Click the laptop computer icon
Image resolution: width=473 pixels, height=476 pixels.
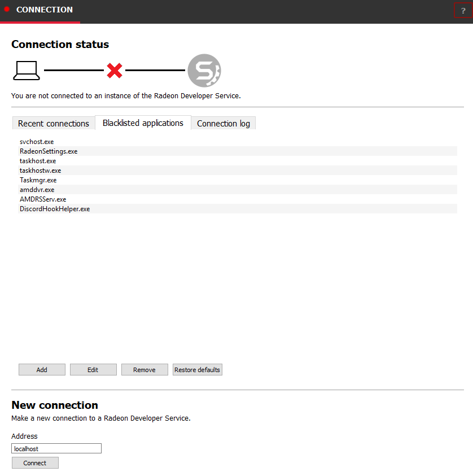pyautogui.click(x=26, y=70)
